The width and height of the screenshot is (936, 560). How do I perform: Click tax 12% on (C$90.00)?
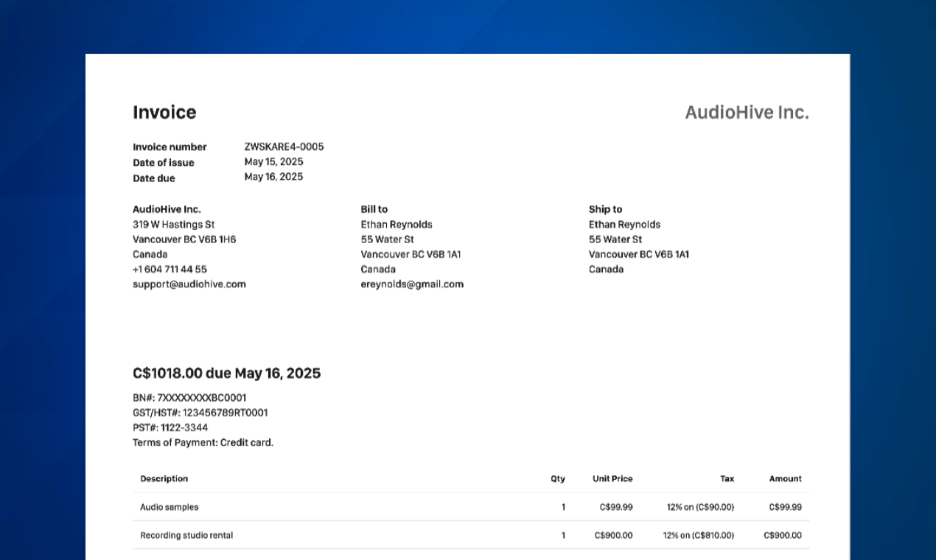coord(701,507)
